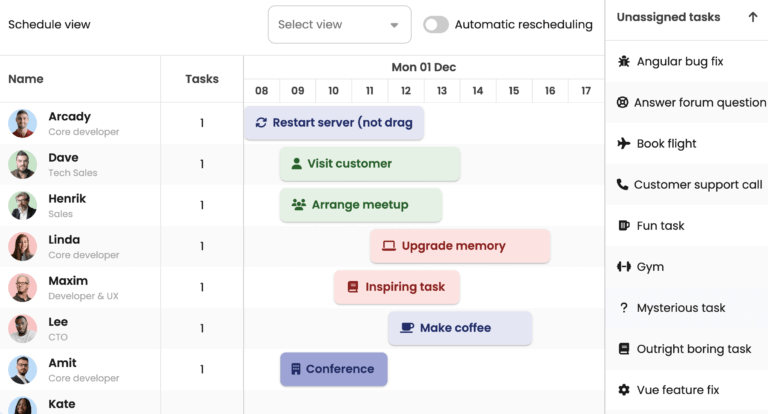Click the gear icon beside Vue feature fix

624,390
